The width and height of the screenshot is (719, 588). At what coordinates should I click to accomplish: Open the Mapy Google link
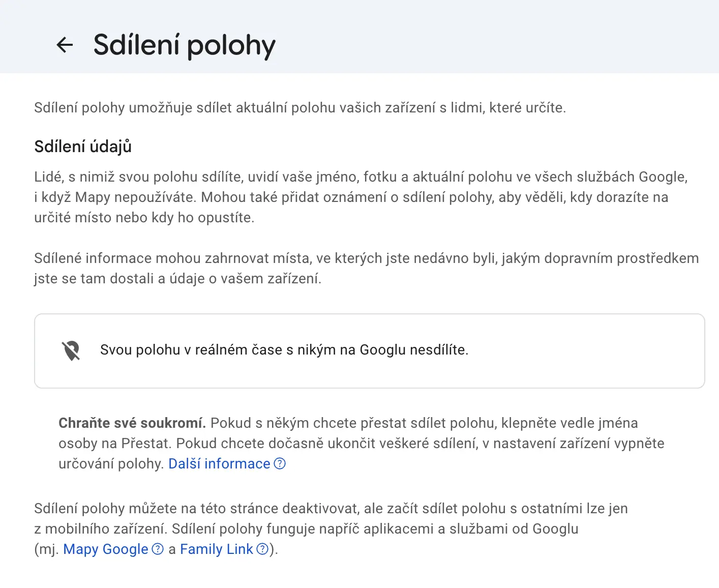tap(106, 549)
